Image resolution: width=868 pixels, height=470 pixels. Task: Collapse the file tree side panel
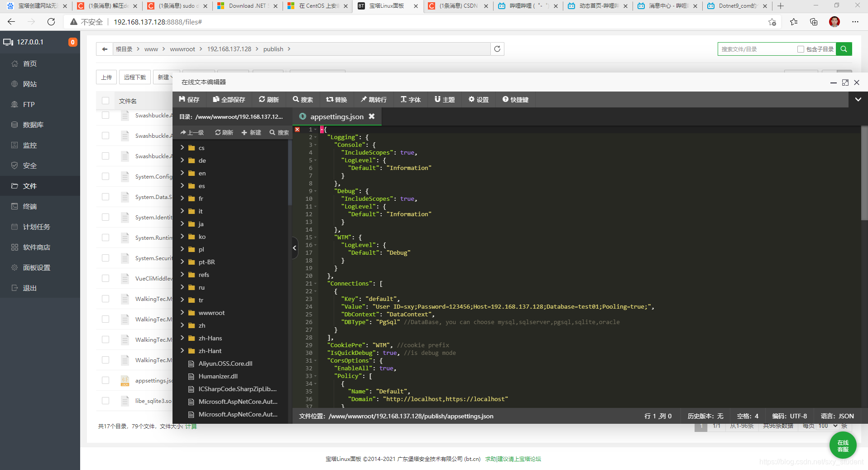295,247
